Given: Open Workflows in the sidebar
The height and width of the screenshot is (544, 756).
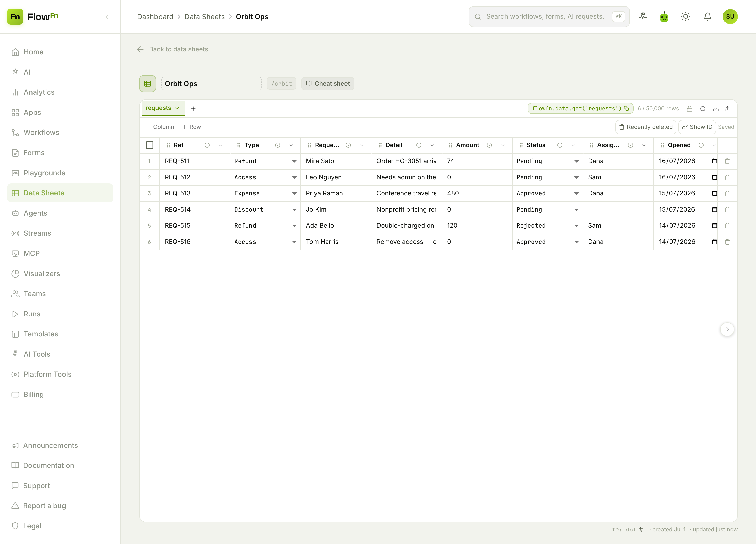Looking at the screenshot, I should pyautogui.click(x=60, y=132).
